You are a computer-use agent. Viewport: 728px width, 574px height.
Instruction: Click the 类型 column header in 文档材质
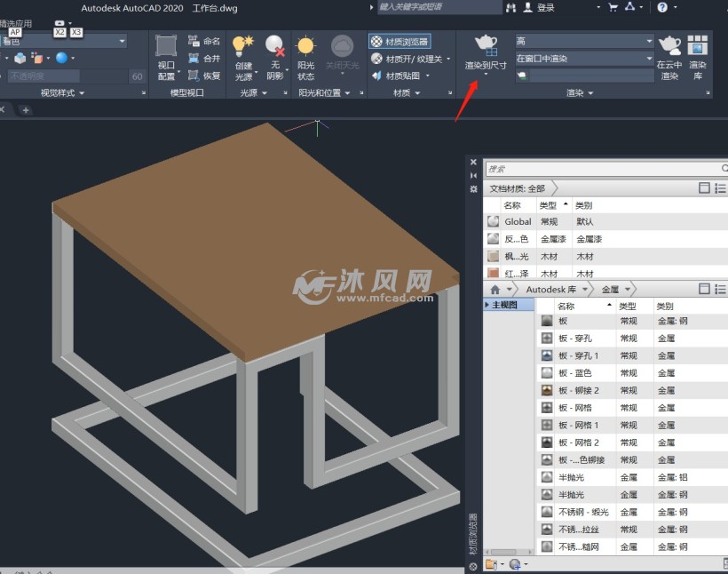pyautogui.click(x=548, y=205)
